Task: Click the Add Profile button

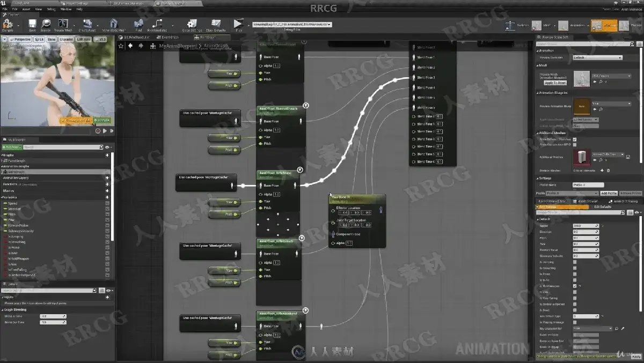Action: pyautogui.click(x=609, y=193)
